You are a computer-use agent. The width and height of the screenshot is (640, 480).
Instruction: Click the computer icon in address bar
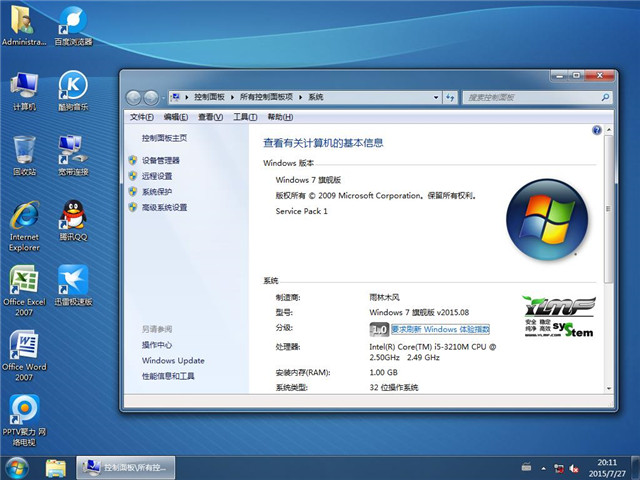pyautogui.click(x=176, y=97)
